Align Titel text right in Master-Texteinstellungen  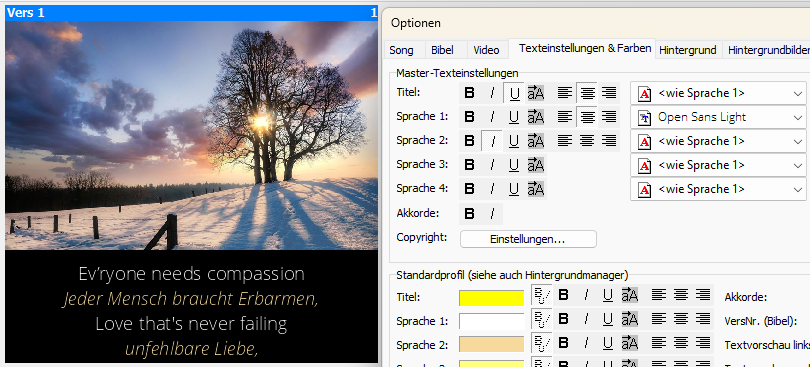click(610, 93)
